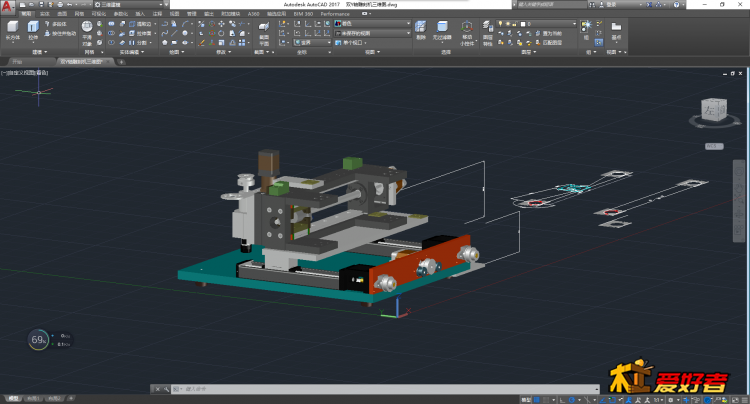Screen dimensions: 750x404
Task: Activate the Move Gizmo (移动小控件) icon
Action: click(467, 26)
